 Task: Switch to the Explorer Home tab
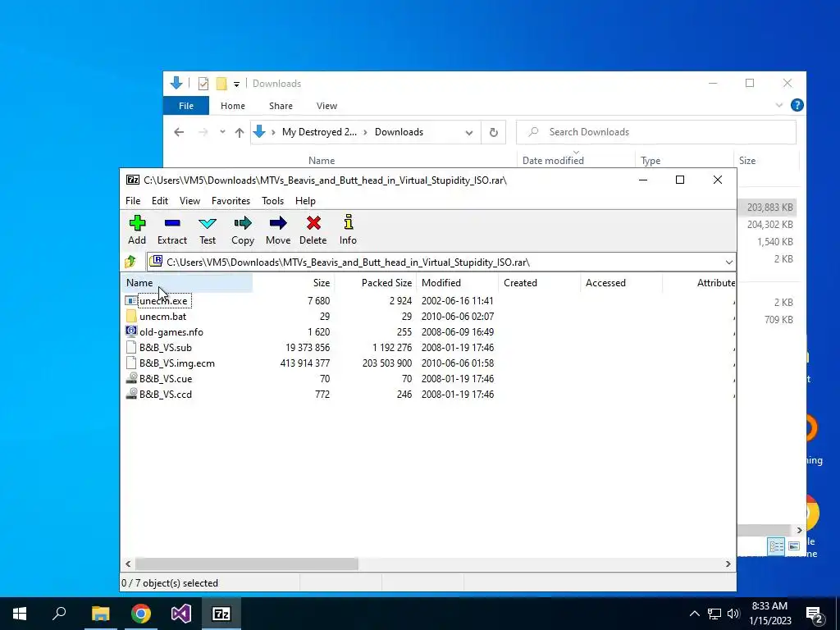click(233, 106)
